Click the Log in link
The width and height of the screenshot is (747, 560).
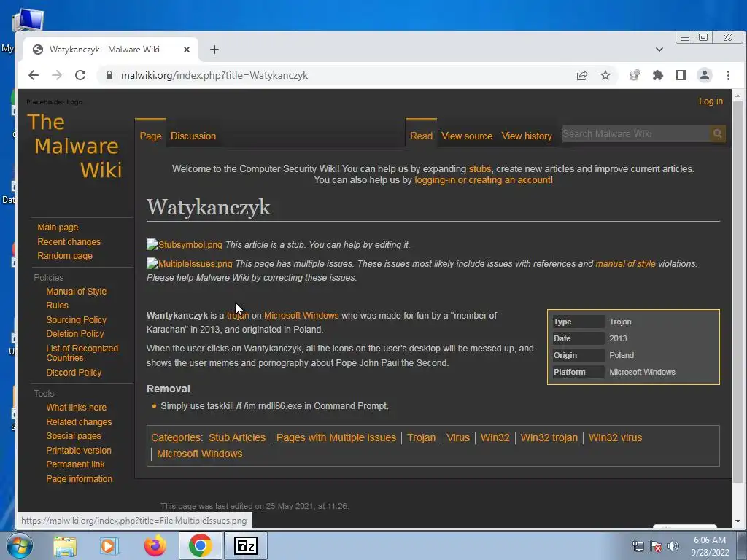711,101
